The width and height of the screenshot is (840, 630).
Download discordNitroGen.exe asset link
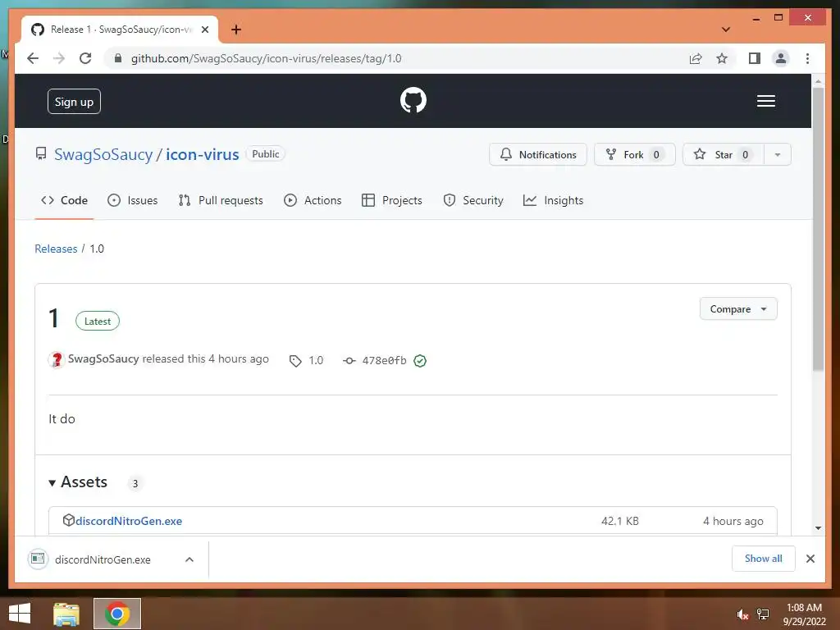coord(129,521)
